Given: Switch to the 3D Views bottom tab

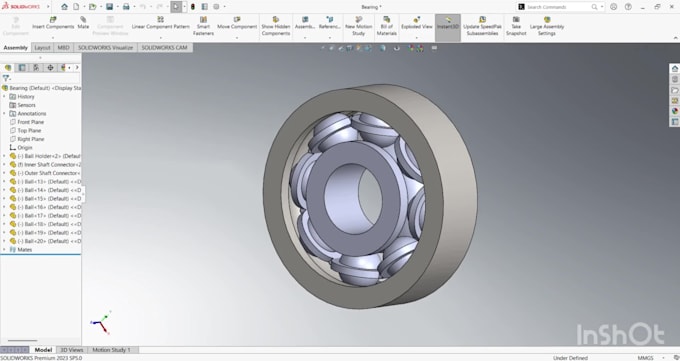Looking at the screenshot, I should click(x=72, y=350).
